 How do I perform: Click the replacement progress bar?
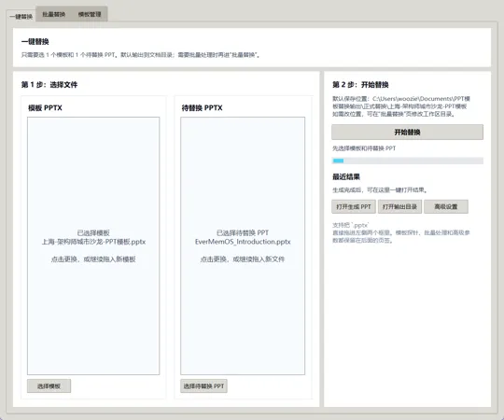pyautogui.click(x=407, y=161)
